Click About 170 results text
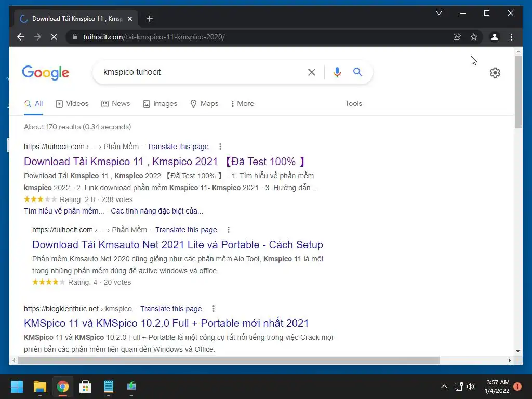Screen dimensions: 532x399 [77, 127]
